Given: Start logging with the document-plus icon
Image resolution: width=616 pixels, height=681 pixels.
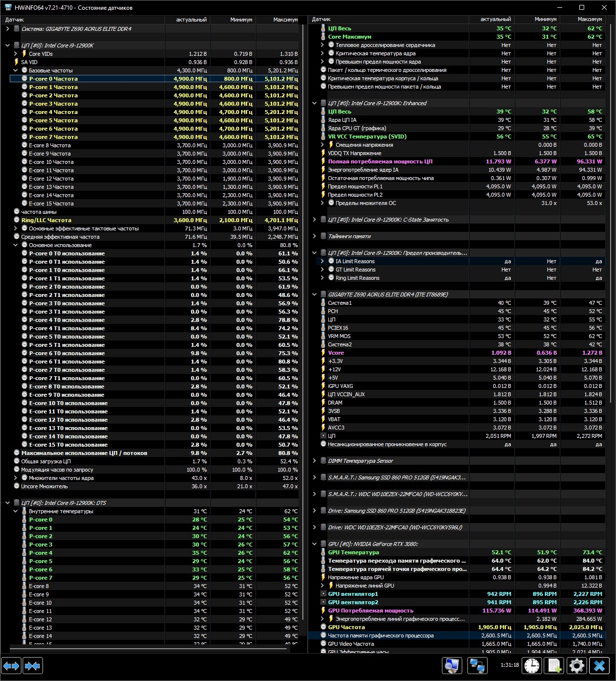Looking at the screenshot, I should (x=554, y=666).
